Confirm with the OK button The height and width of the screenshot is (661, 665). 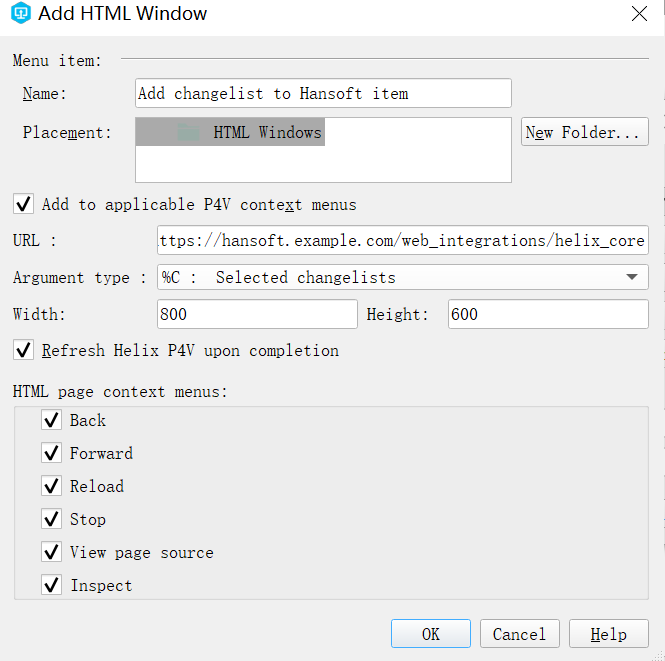[x=430, y=634]
